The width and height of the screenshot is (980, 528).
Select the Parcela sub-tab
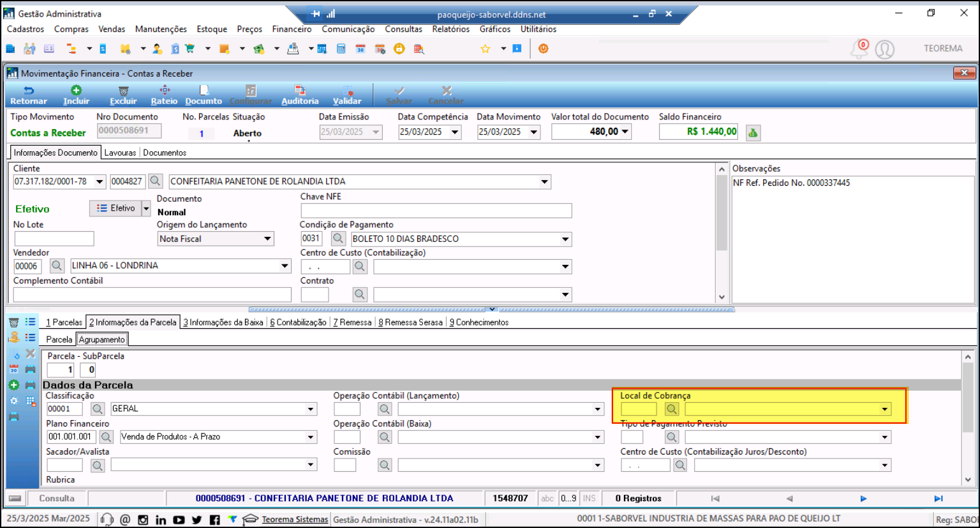(59, 340)
